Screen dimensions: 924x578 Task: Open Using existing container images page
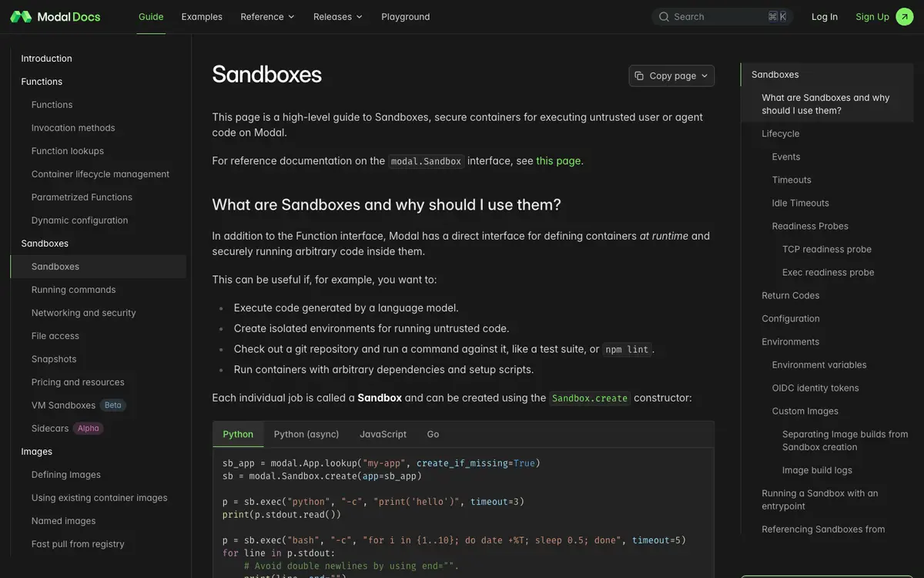[x=99, y=498]
